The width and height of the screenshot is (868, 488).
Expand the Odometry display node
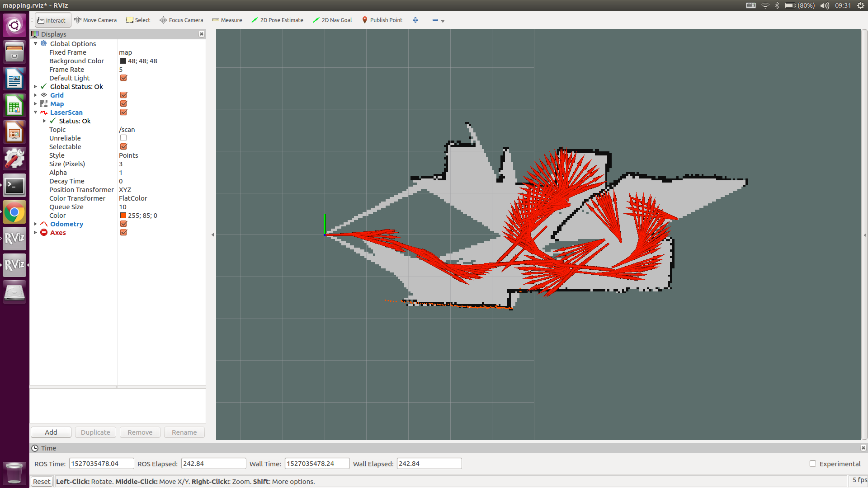tap(36, 224)
